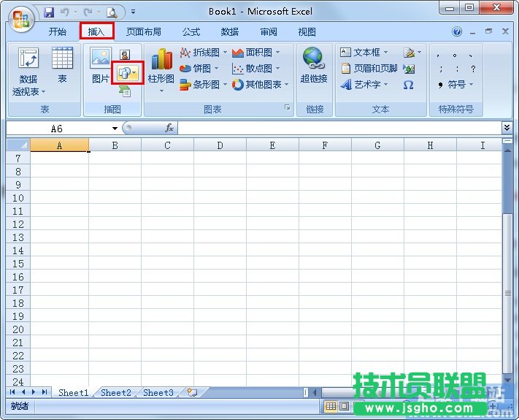
Task: Open the 数据 ribbon tab
Action: (230, 32)
